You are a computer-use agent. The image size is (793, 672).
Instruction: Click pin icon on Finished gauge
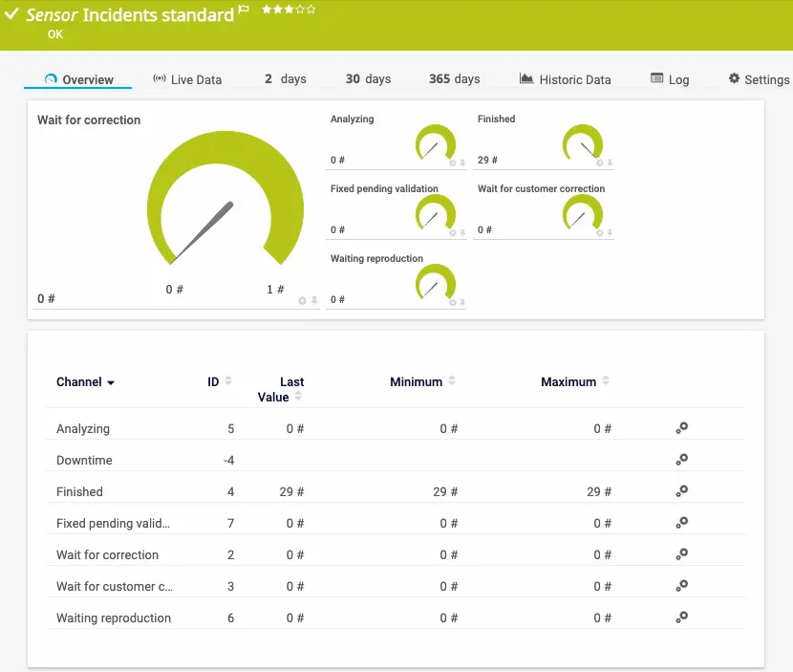click(611, 163)
